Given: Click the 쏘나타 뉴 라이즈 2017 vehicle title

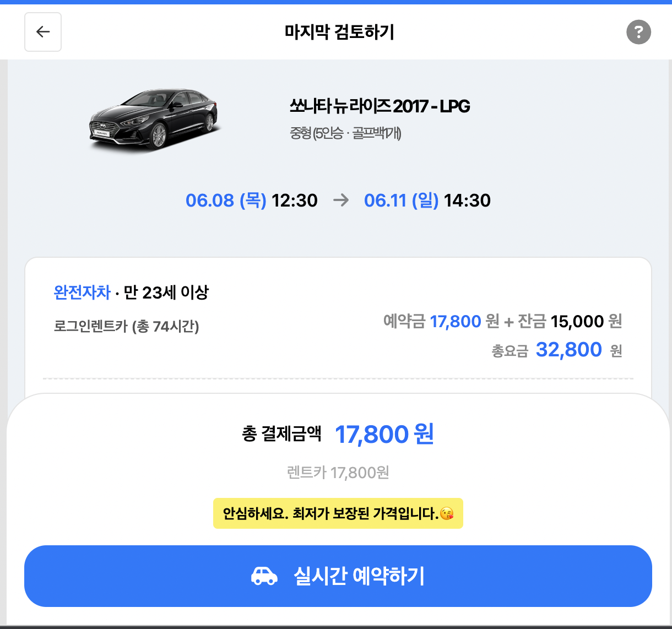Looking at the screenshot, I should pyautogui.click(x=381, y=106).
